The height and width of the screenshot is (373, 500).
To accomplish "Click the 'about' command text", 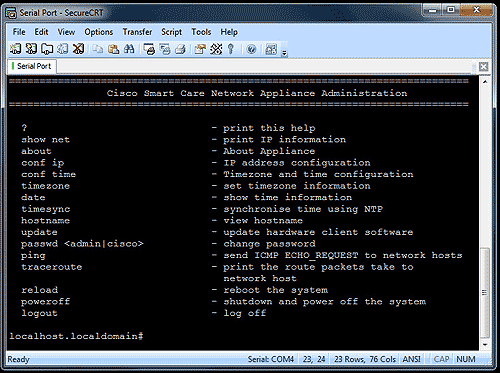I will (36, 151).
